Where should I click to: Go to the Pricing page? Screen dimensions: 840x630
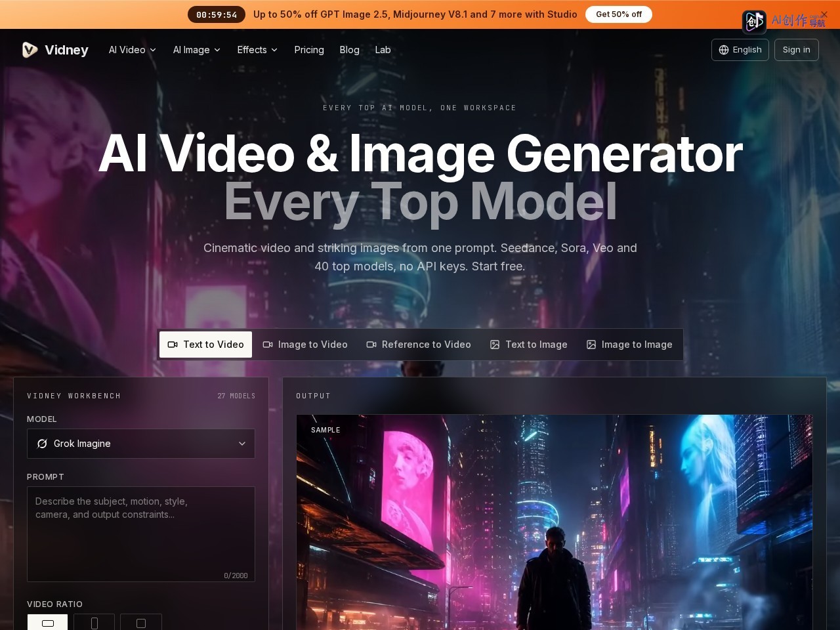309,50
